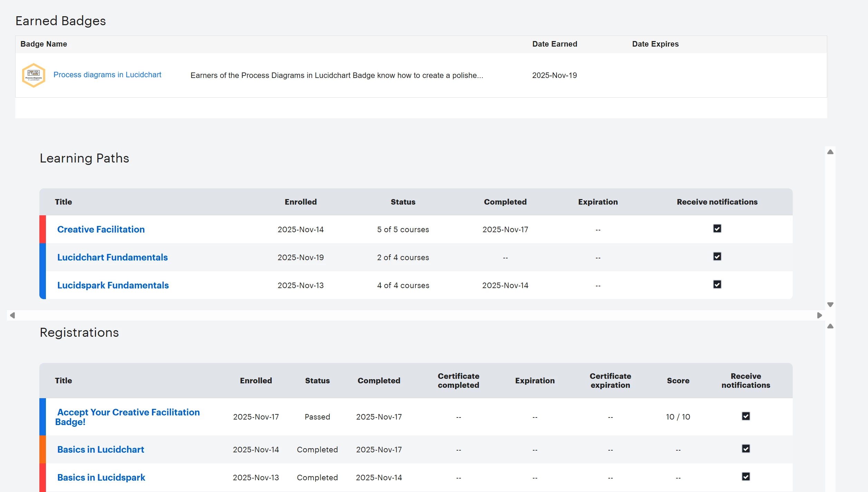The height and width of the screenshot is (492, 868).
Task: Open Lucidchart Fundamentals learning path
Action: coord(112,257)
